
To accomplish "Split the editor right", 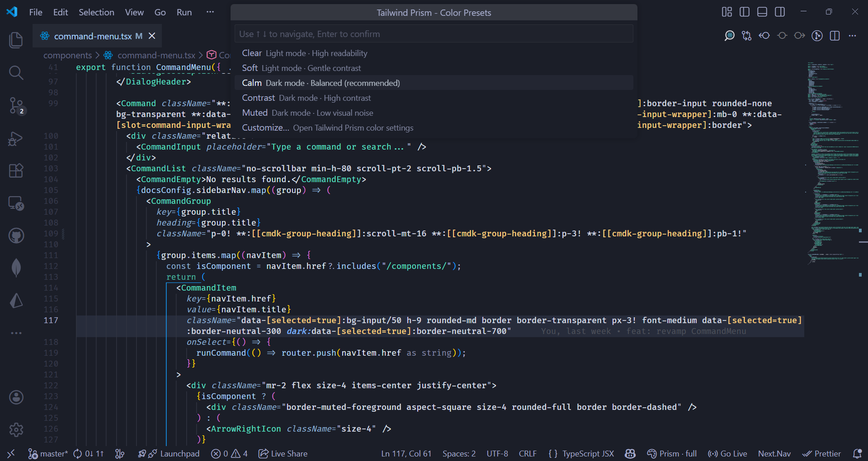I will (x=835, y=36).
